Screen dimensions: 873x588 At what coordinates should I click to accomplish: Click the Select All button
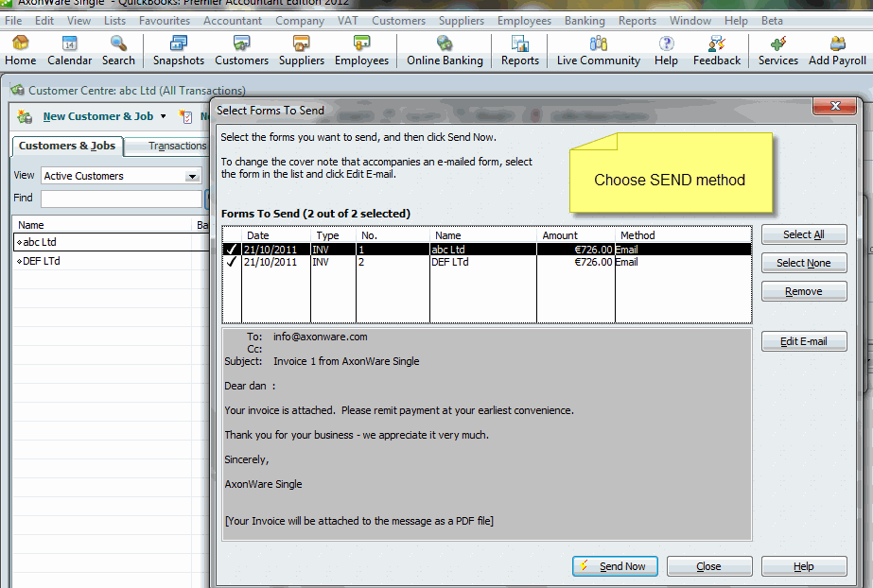pyautogui.click(x=804, y=234)
